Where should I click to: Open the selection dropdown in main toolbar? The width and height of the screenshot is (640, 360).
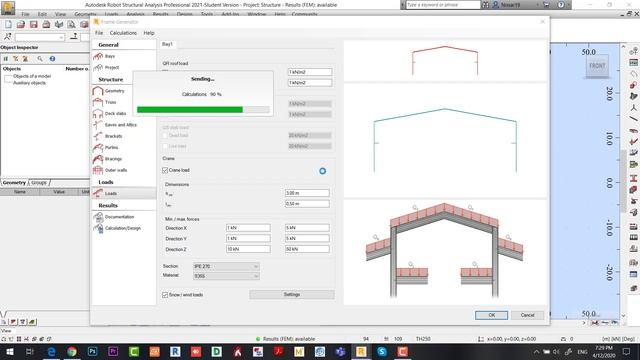pyautogui.click(x=40, y=37)
